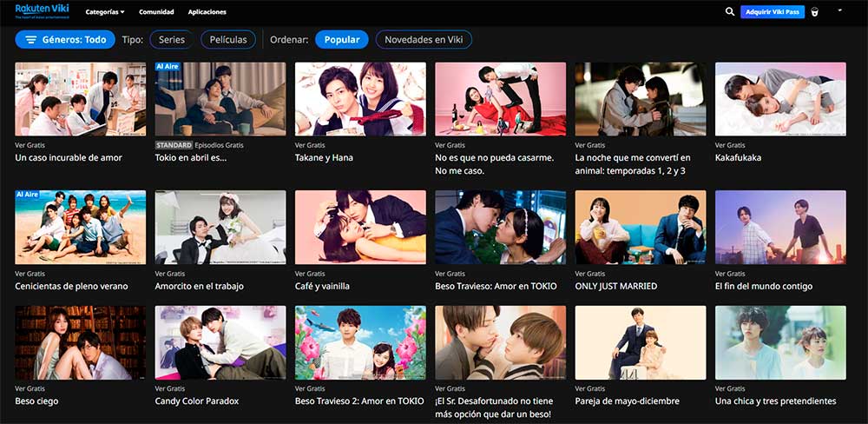868x424 pixels.
Task: Open Tokio en abril es... thumbnail
Action: [220, 99]
